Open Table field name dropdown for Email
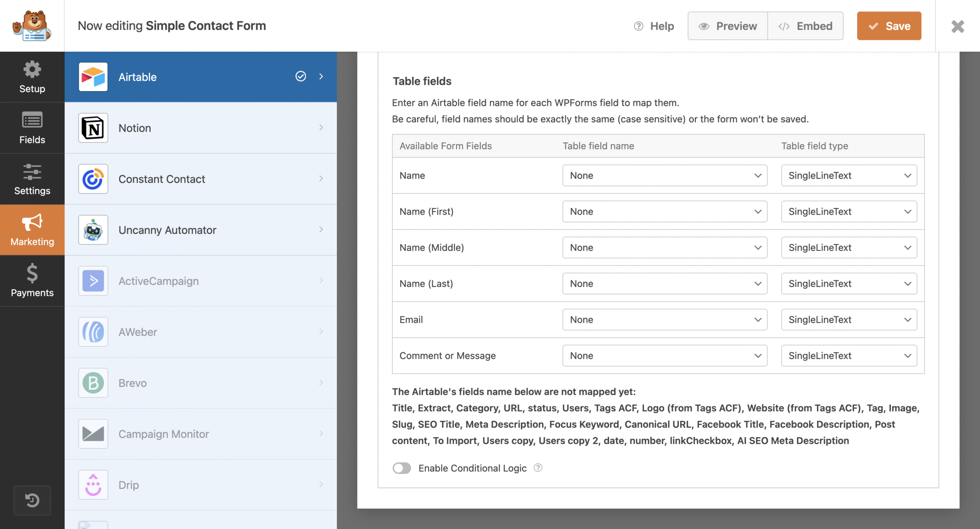This screenshot has width=980, height=529. click(x=665, y=319)
